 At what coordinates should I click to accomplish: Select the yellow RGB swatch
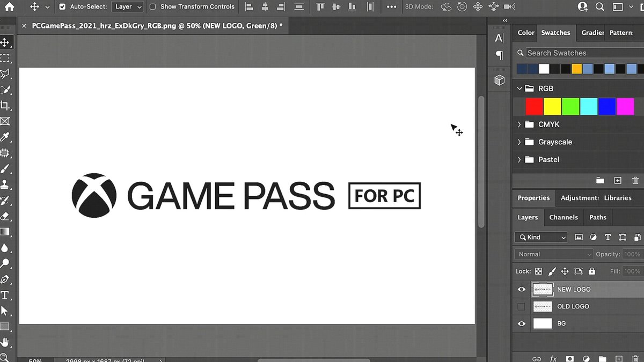point(552,106)
